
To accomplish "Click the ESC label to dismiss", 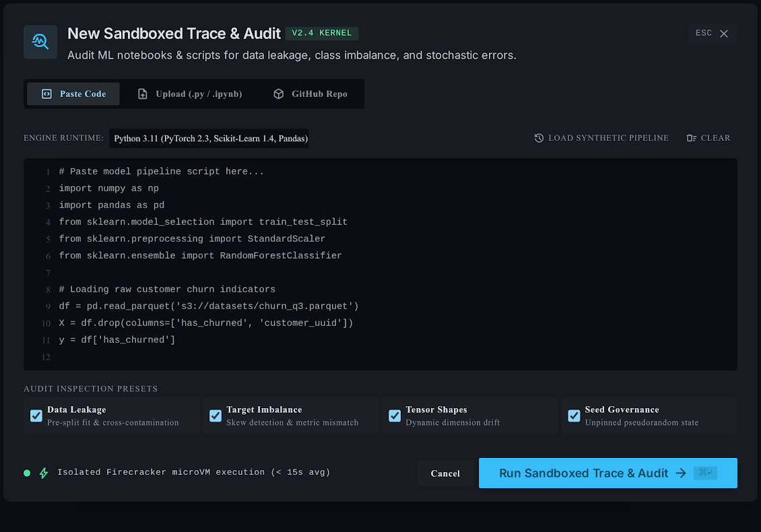I will point(703,33).
